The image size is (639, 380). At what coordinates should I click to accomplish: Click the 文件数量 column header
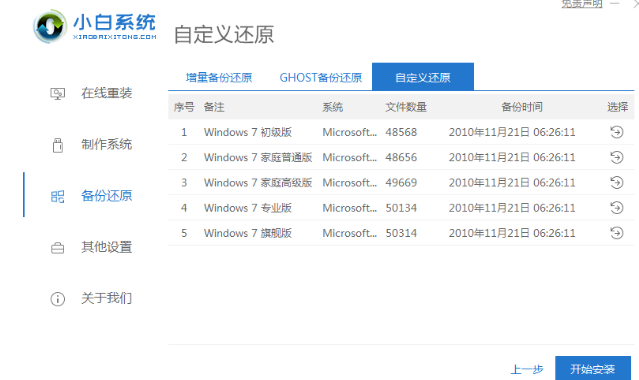(406, 107)
